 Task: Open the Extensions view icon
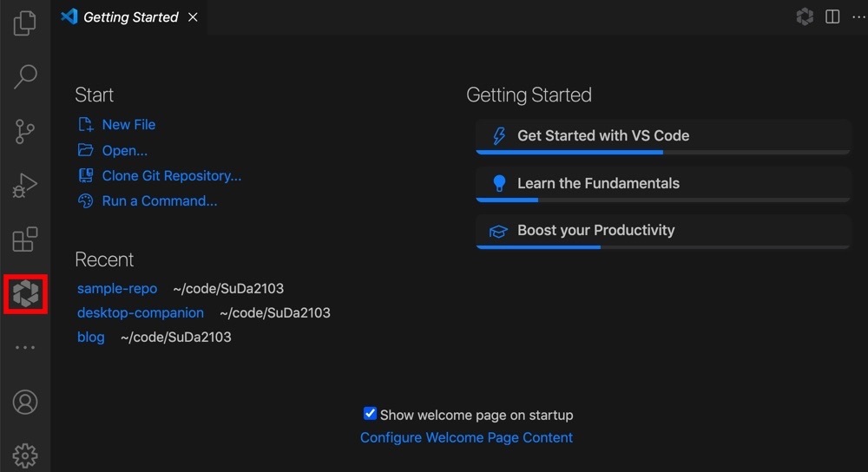click(x=25, y=239)
